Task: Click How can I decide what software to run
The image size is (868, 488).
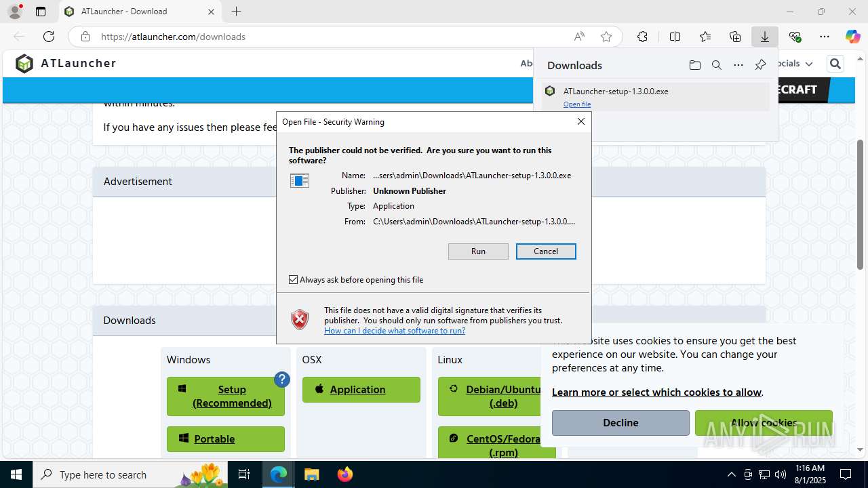Action: [x=395, y=331]
